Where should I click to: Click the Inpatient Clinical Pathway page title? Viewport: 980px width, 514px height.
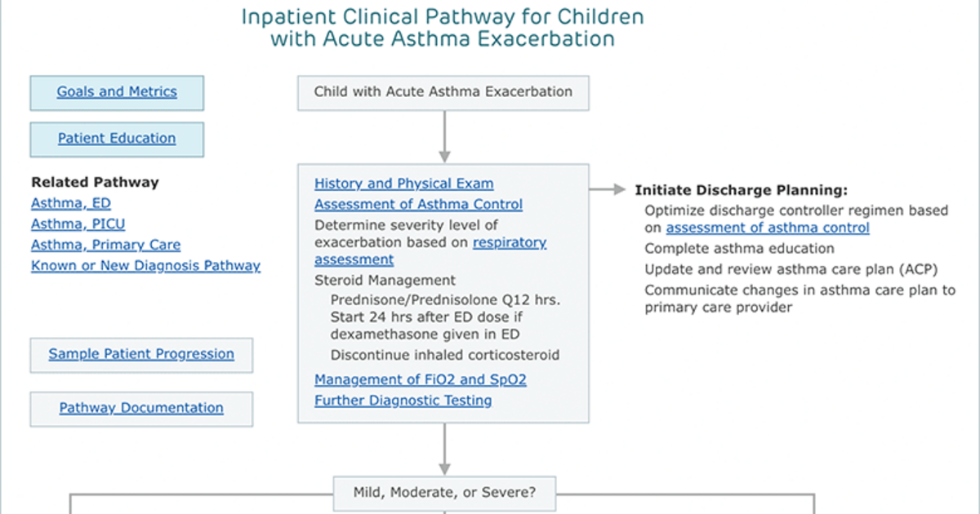[x=443, y=27]
